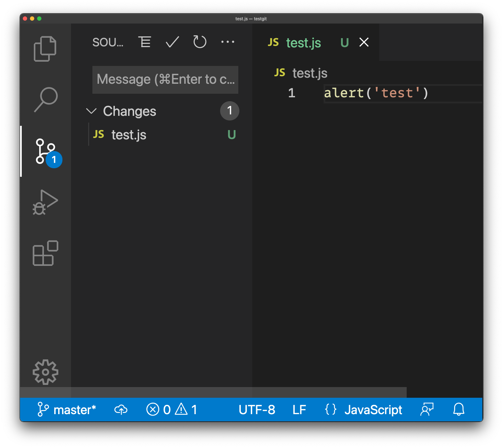This screenshot has height=448, width=503.
Task: Open the Manage gear settings menu
Action: (x=45, y=372)
